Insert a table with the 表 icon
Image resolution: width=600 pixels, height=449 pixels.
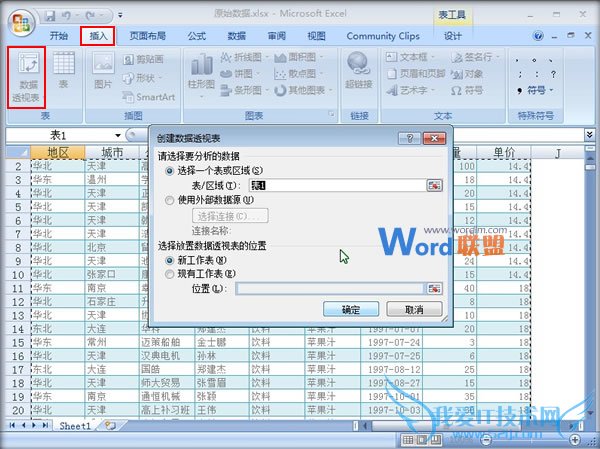64,70
